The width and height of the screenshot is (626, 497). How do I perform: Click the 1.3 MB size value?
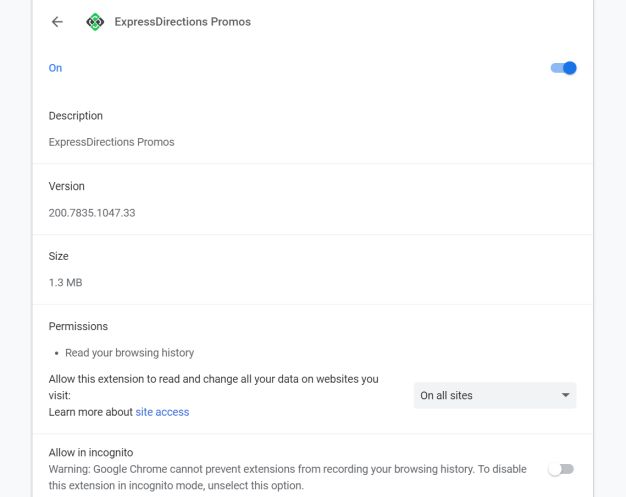(x=66, y=283)
